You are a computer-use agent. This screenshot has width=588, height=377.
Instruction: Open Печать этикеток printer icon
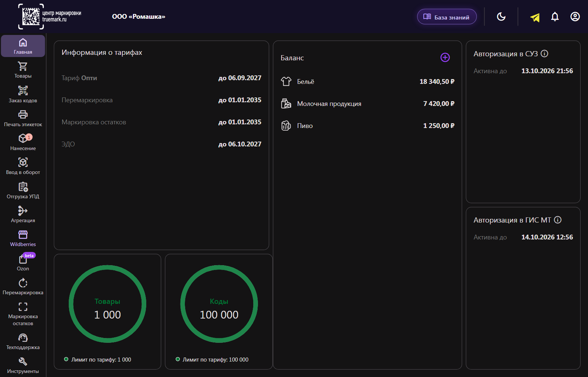(23, 118)
